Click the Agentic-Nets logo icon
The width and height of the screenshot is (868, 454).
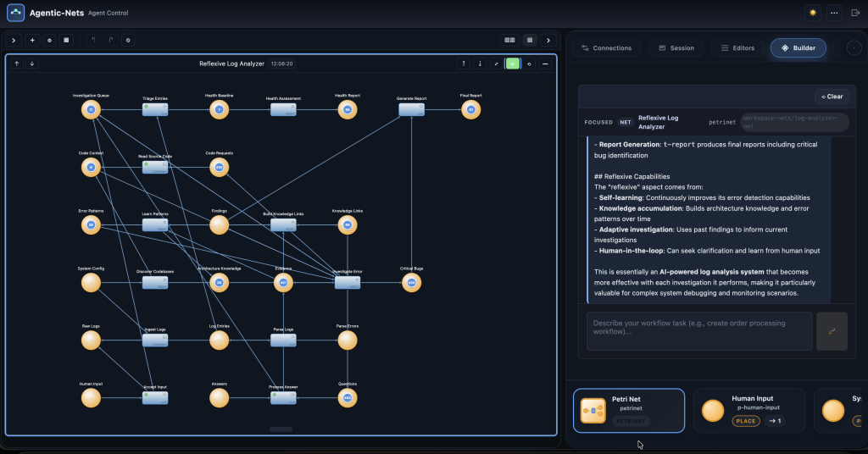point(16,13)
